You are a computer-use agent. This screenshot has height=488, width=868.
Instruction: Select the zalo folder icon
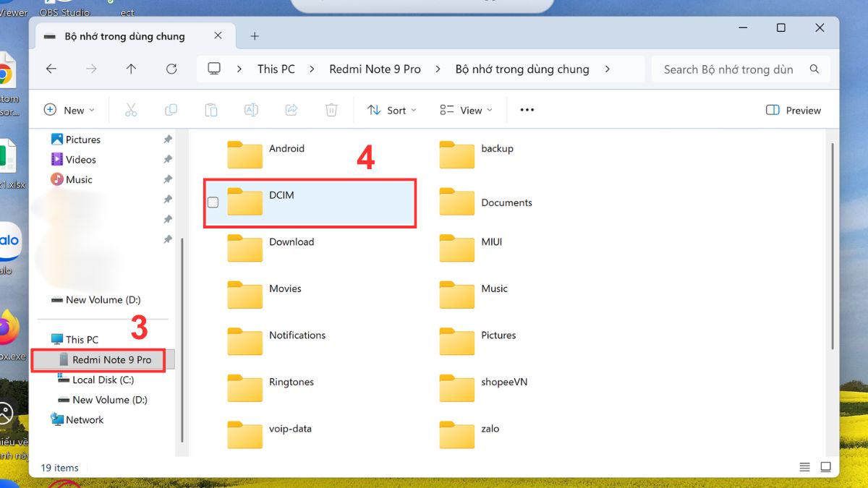[x=456, y=435]
